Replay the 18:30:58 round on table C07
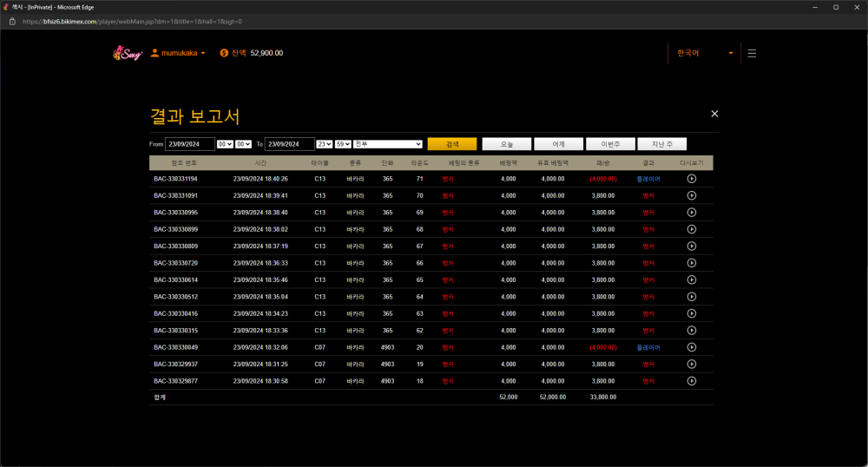The height and width of the screenshot is (467, 868). (691, 381)
